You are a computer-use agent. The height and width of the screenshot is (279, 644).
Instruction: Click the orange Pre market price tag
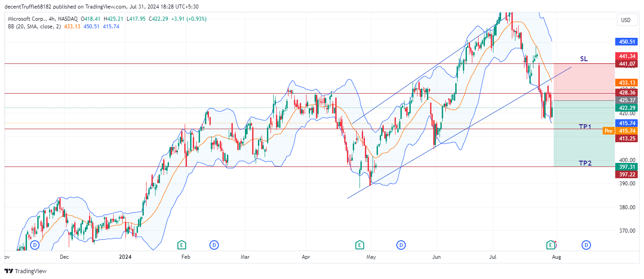tap(608, 131)
